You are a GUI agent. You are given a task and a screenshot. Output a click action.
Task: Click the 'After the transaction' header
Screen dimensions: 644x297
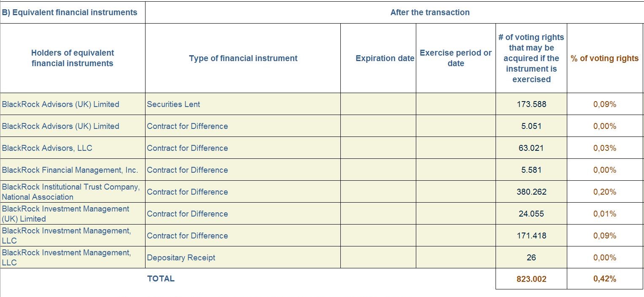pyautogui.click(x=430, y=12)
